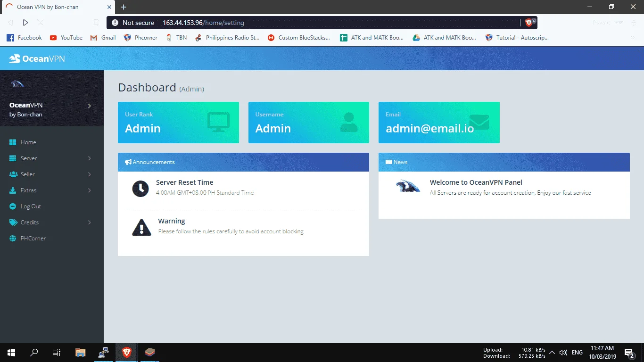Click the OceanVPN header logo
The width and height of the screenshot is (644, 362).
point(37,58)
